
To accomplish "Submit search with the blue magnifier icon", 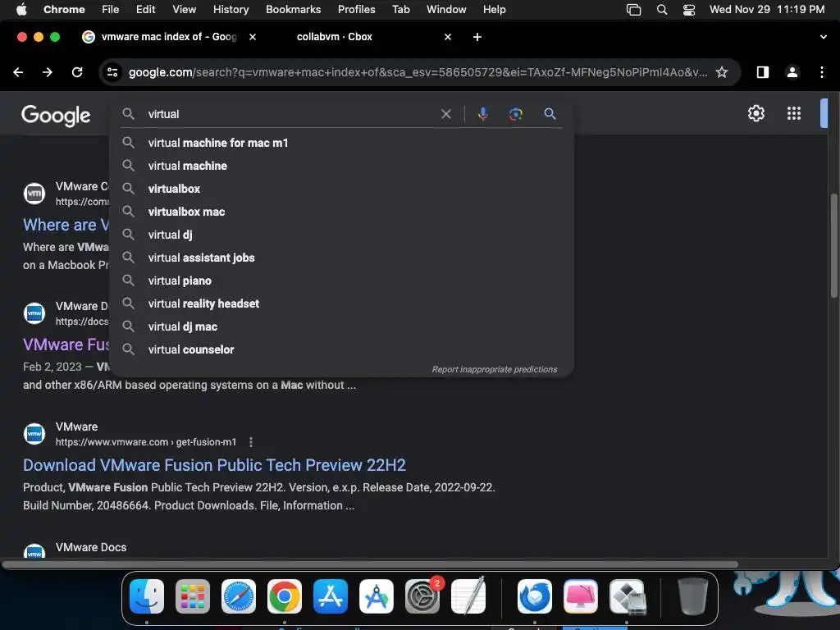I will (x=550, y=113).
